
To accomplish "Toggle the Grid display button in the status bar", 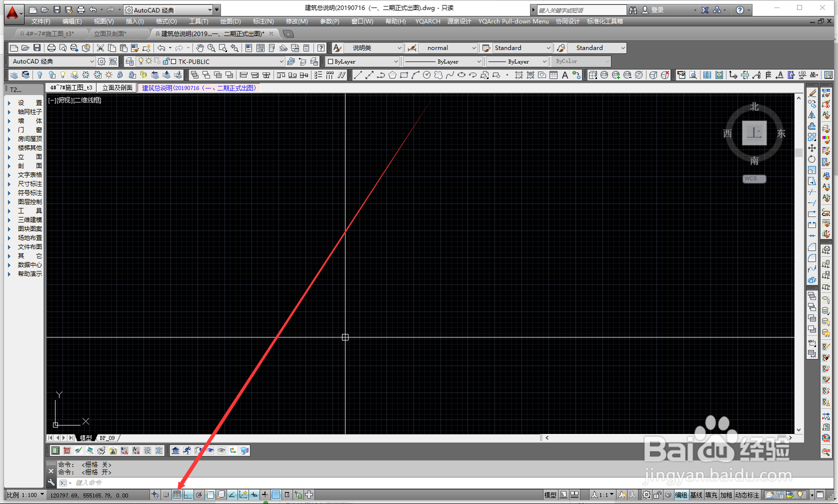I will coord(177,495).
